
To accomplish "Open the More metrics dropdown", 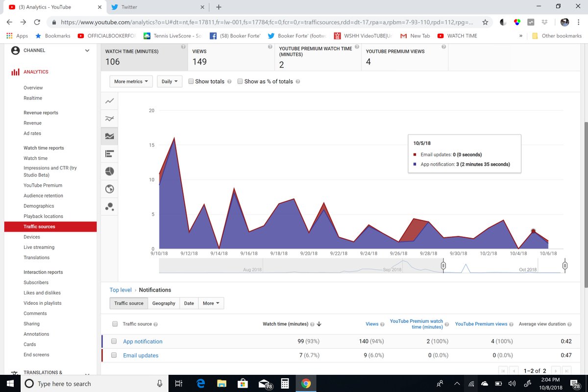I will click(x=131, y=82).
